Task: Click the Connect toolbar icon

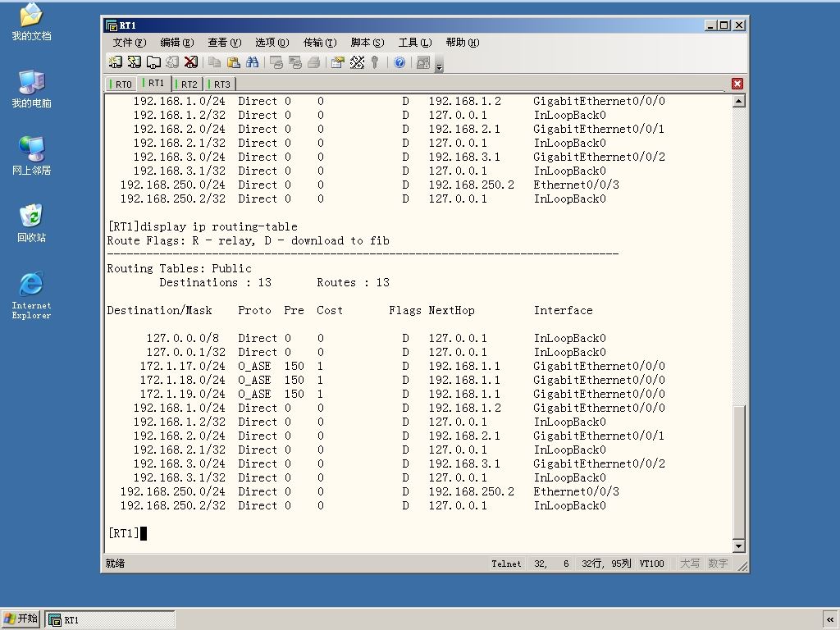Action: (x=115, y=62)
